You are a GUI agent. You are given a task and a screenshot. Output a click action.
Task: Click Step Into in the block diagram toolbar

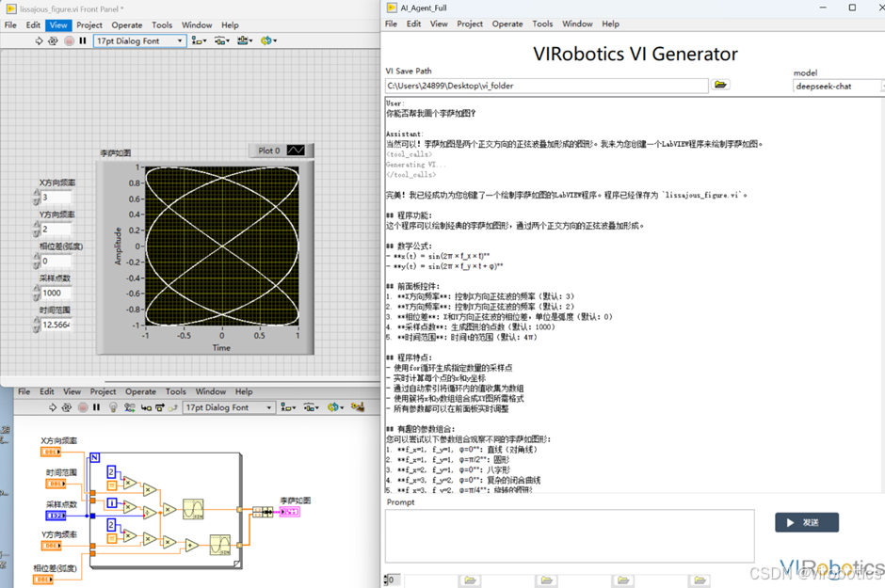(x=146, y=407)
